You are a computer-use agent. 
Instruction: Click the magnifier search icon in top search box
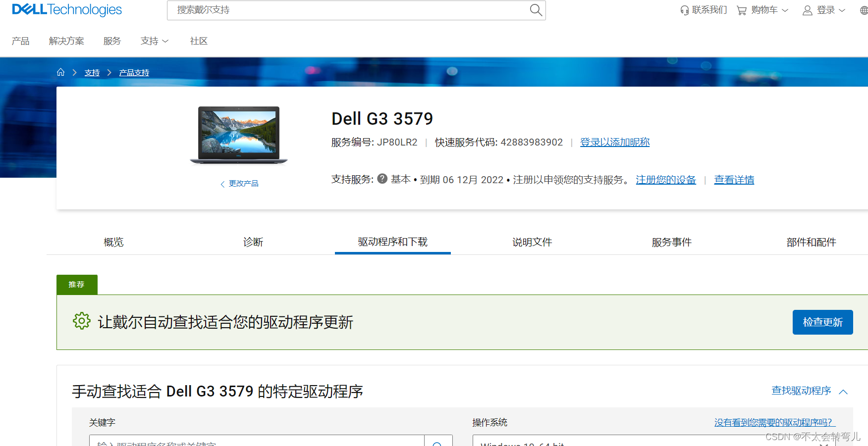coord(536,10)
